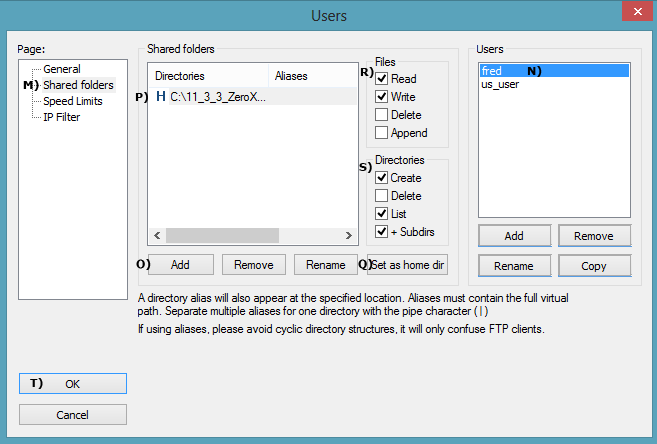This screenshot has height=444, width=657.
Task: Toggle the Files Write checkbox
Action: pyautogui.click(x=381, y=97)
